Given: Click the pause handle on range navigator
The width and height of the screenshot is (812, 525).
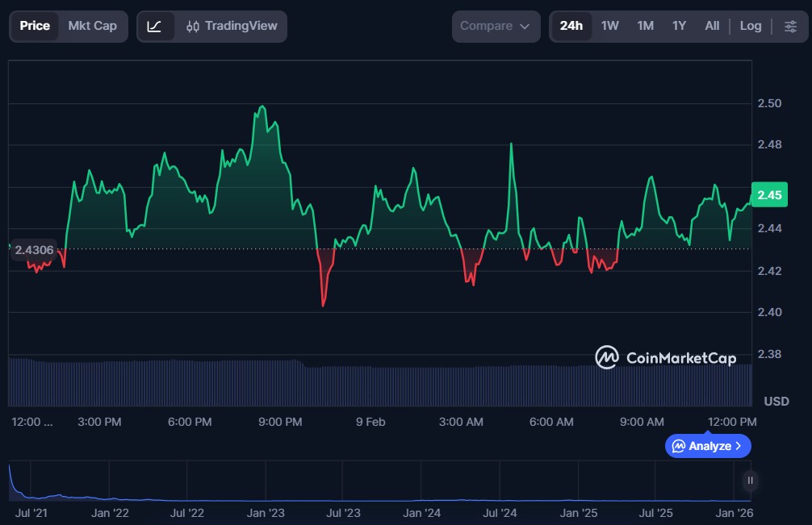Looking at the screenshot, I should coord(751,481).
